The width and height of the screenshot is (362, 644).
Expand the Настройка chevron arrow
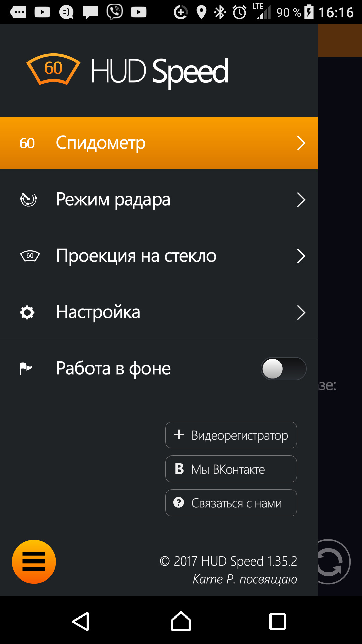click(301, 312)
